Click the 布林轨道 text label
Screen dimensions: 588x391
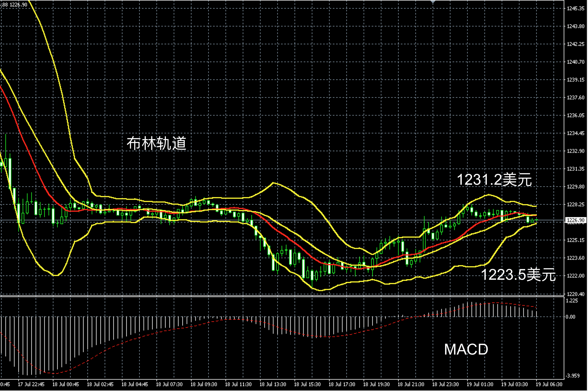(156, 143)
